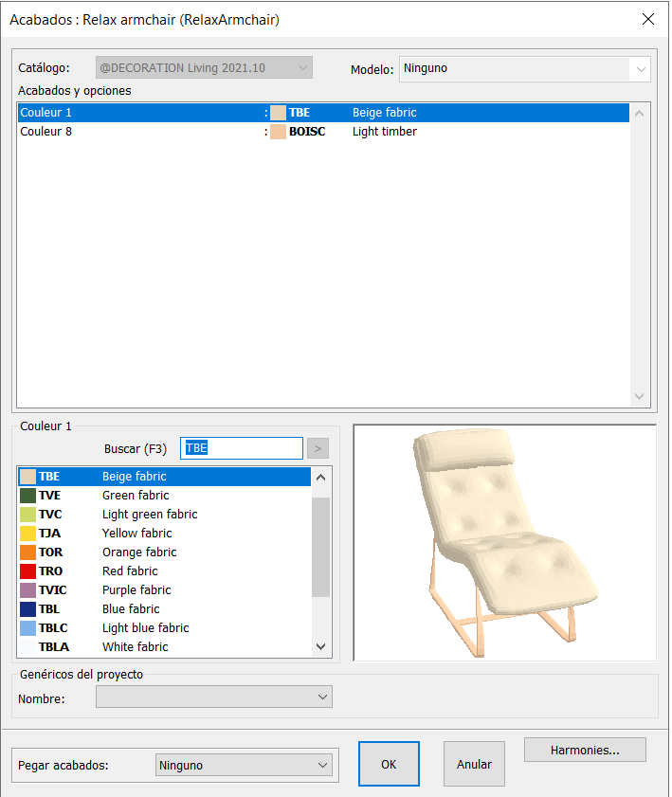
Task: Pick the Blue fabric TBL swatch
Action: tap(28, 609)
